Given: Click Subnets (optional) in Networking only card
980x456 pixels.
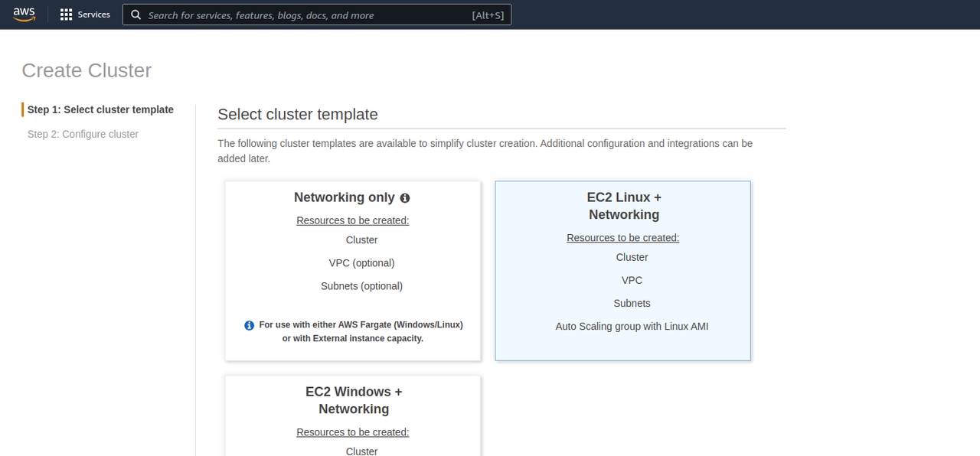Looking at the screenshot, I should tap(361, 286).
